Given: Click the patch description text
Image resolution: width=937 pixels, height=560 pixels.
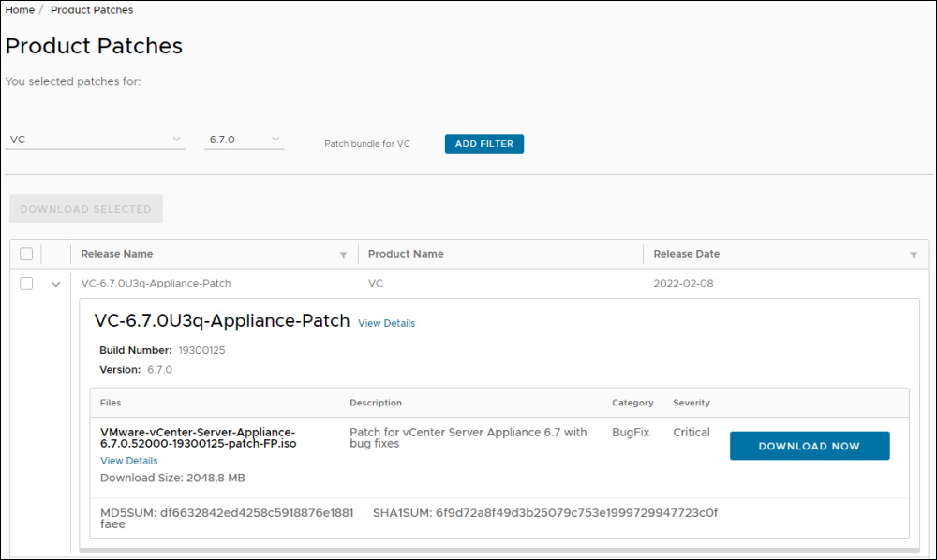Looking at the screenshot, I should click(x=468, y=437).
